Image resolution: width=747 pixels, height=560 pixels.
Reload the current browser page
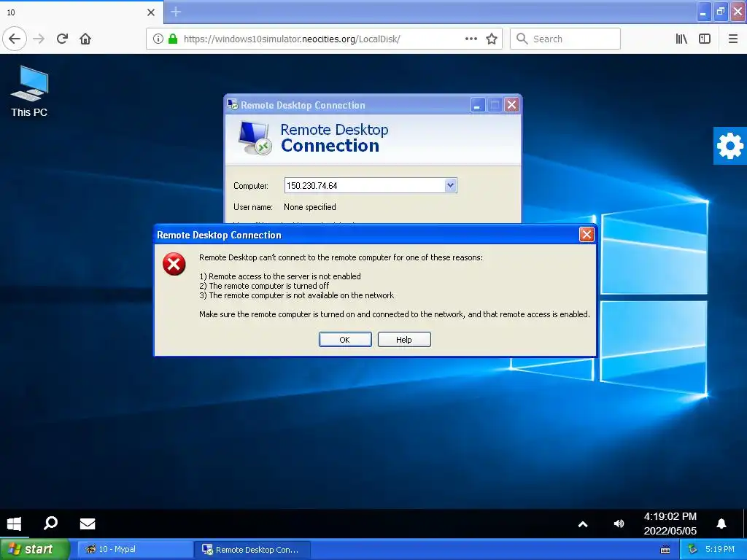[62, 39]
